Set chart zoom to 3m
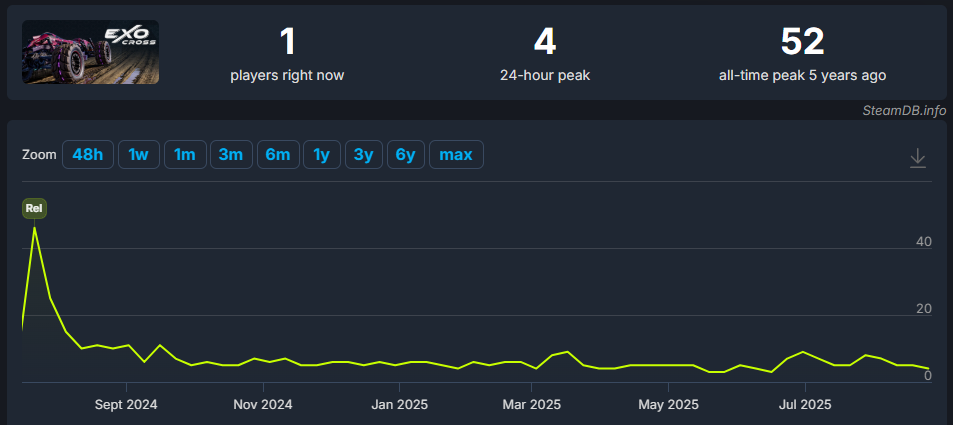The height and width of the screenshot is (425, 953). (231, 154)
